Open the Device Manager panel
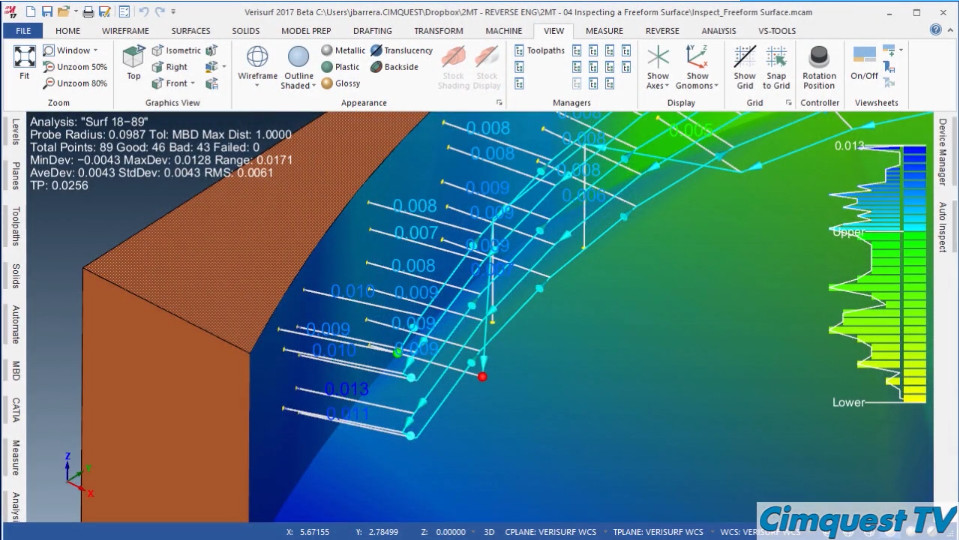This screenshot has width=959, height=540. 942,152
